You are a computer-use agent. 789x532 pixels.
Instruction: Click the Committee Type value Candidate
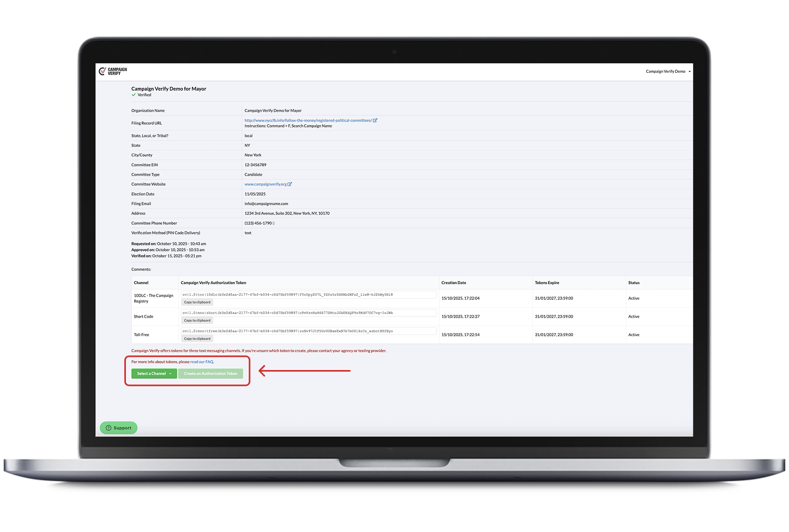pyautogui.click(x=253, y=175)
